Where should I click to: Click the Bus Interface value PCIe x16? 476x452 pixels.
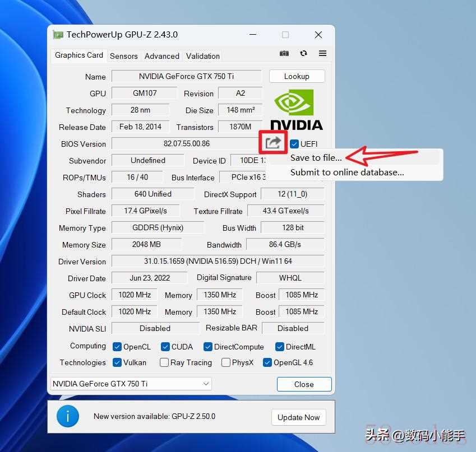[243, 177]
